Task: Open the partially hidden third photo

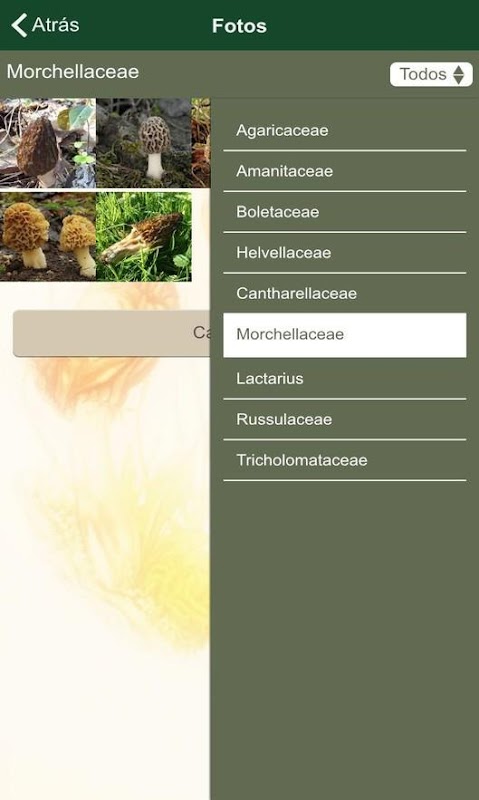Action: coord(201,143)
